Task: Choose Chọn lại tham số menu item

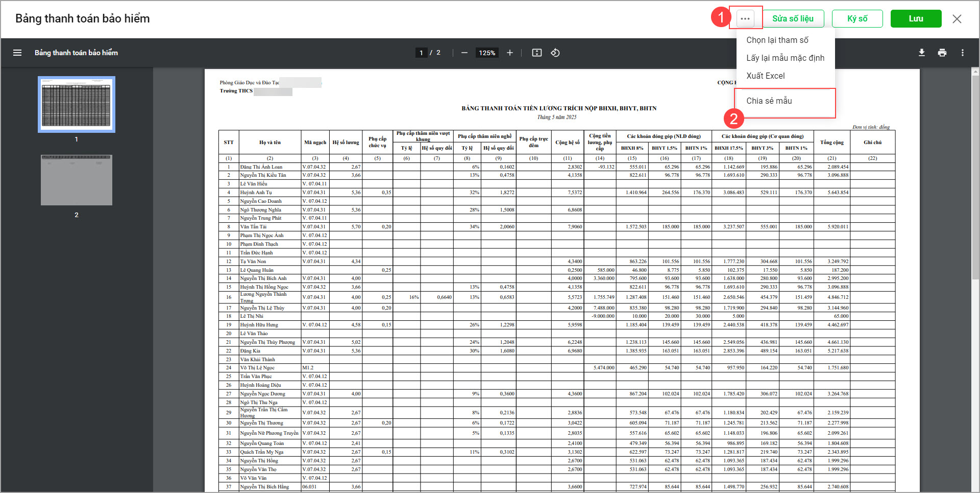Action: pyautogui.click(x=777, y=40)
